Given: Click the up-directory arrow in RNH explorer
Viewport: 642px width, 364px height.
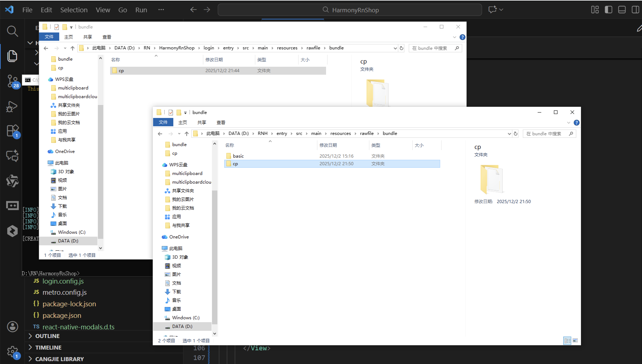Looking at the screenshot, I should 186,133.
